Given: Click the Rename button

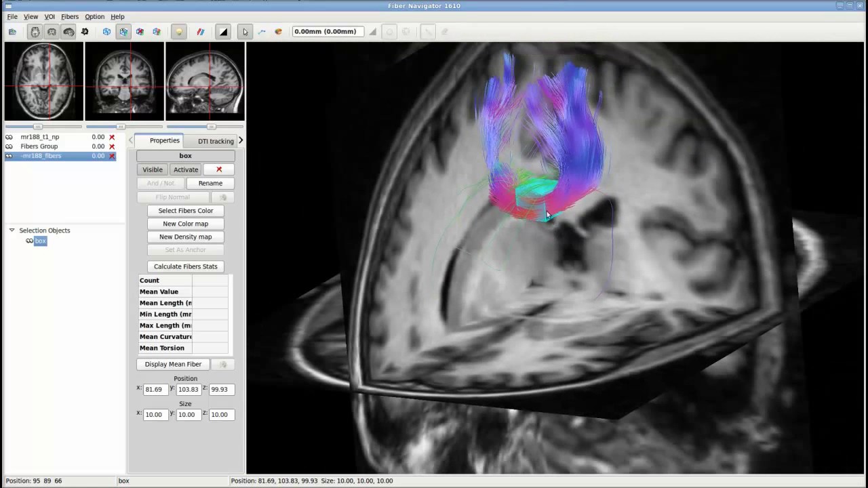Looking at the screenshot, I should tap(210, 183).
